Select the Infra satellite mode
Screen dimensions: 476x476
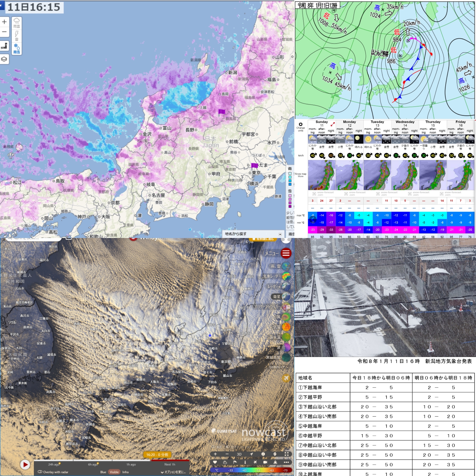click(125, 472)
